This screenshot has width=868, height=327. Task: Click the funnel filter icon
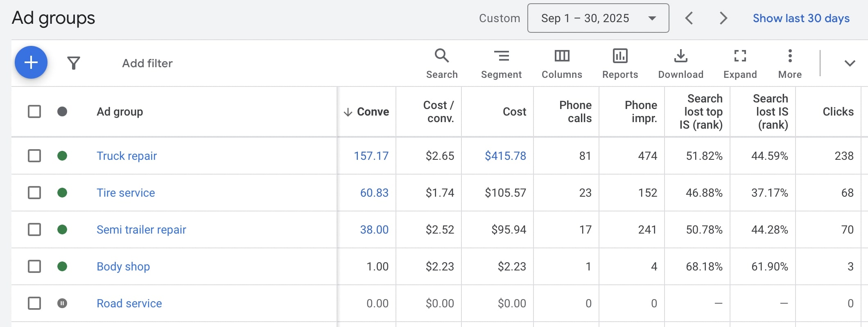point(74,63)
